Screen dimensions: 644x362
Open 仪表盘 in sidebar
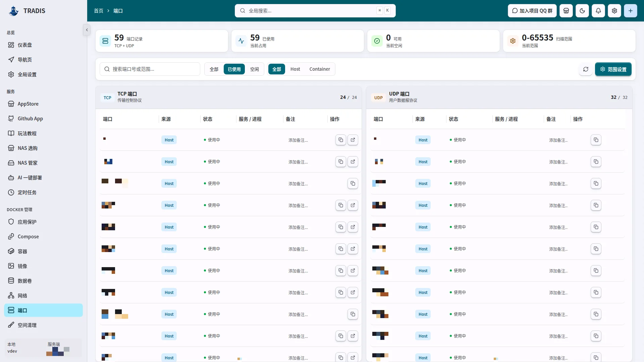43,45
